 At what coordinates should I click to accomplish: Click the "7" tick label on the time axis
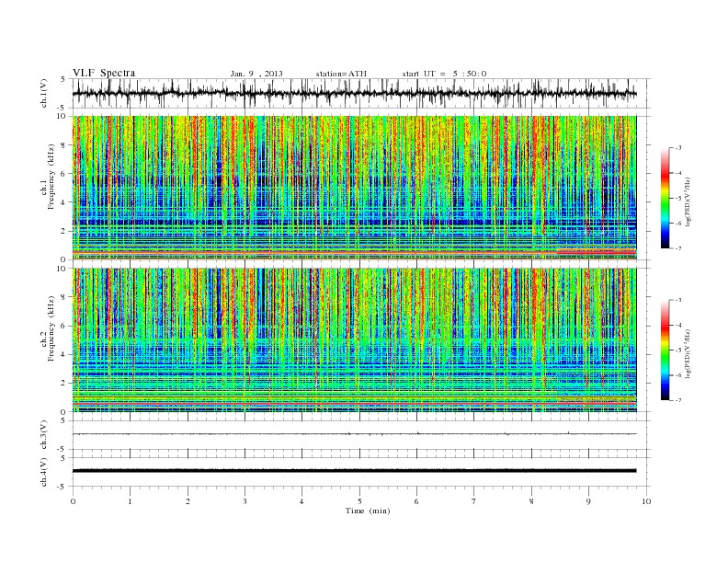[474, 501]
